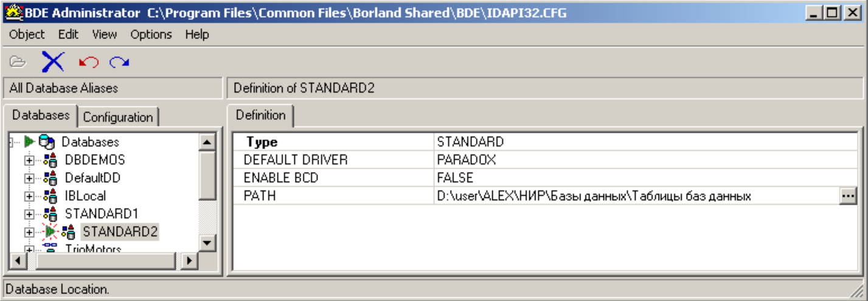
Task: Click the blue Redo arrow icon
Action: [119, 62]
